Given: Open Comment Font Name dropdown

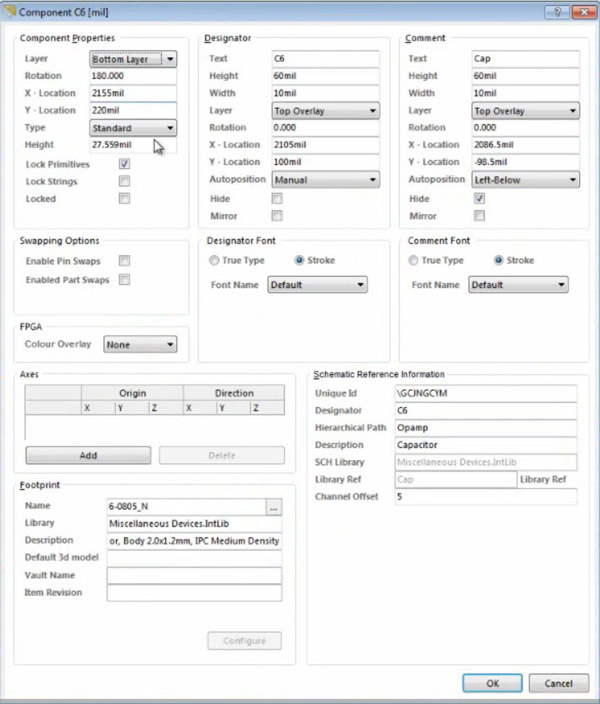Looking at the screenshot, I should pyautogui.click(x=518, y=285).
